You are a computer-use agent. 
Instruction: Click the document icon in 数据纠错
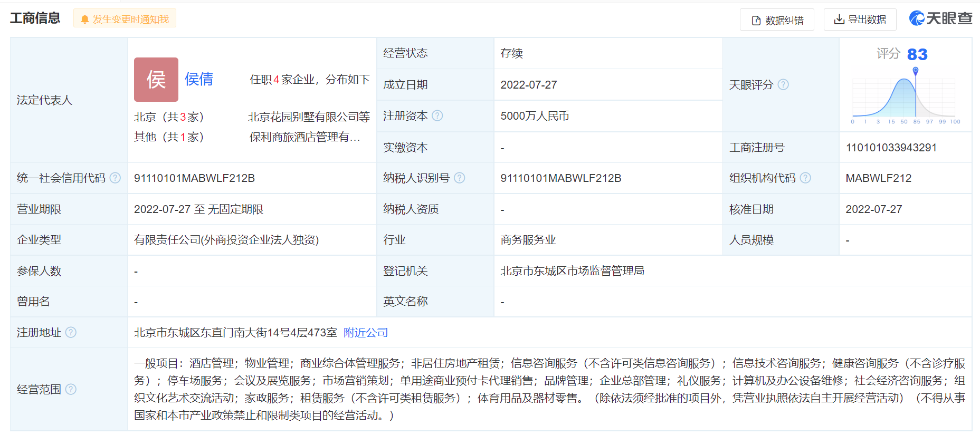[756, 21]
